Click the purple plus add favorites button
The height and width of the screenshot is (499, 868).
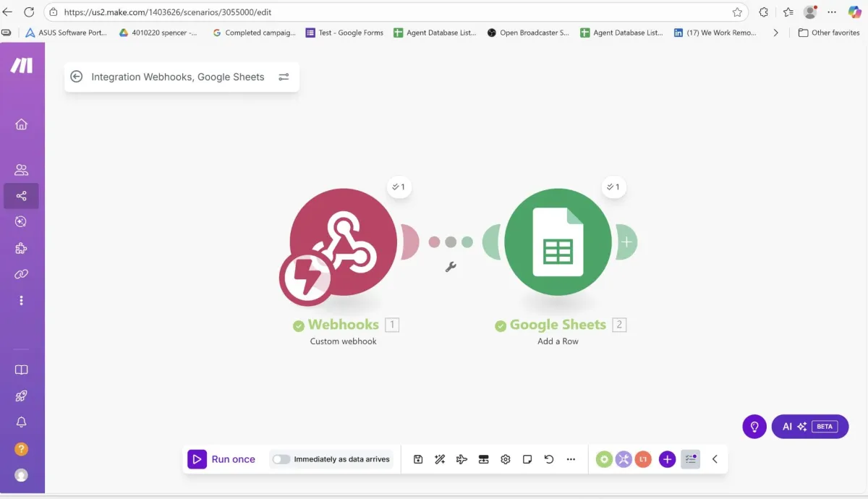(x=667, y=459)
